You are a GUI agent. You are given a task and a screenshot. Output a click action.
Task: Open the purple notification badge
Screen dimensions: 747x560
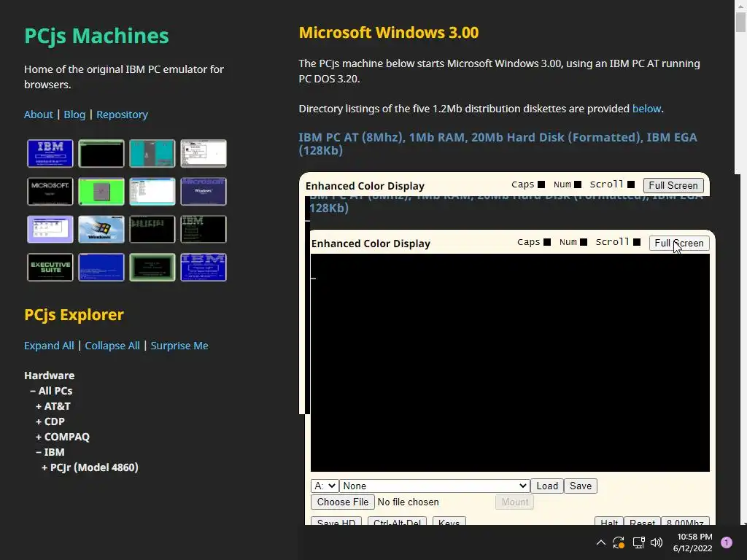click(x=727, y=542)
